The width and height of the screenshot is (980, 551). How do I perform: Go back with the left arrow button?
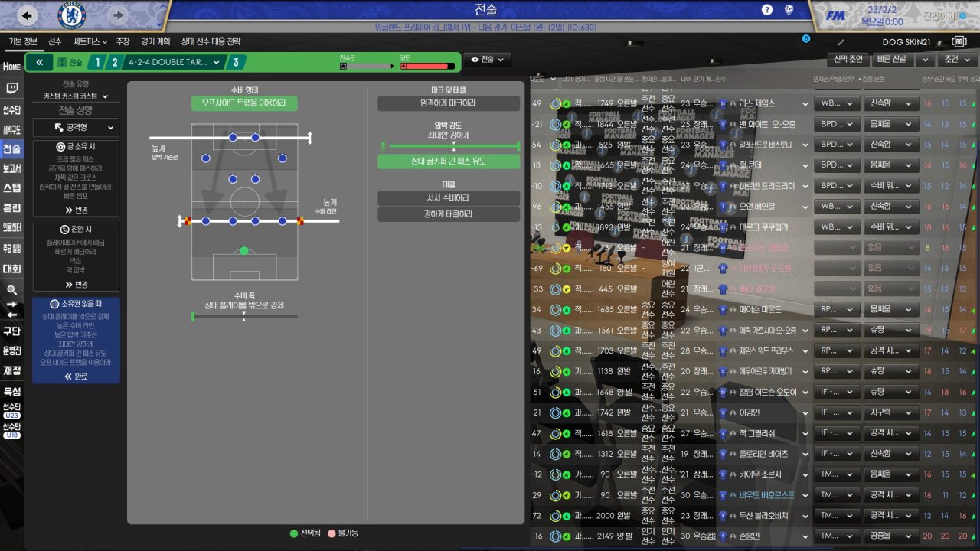click(x=27, y=15)
